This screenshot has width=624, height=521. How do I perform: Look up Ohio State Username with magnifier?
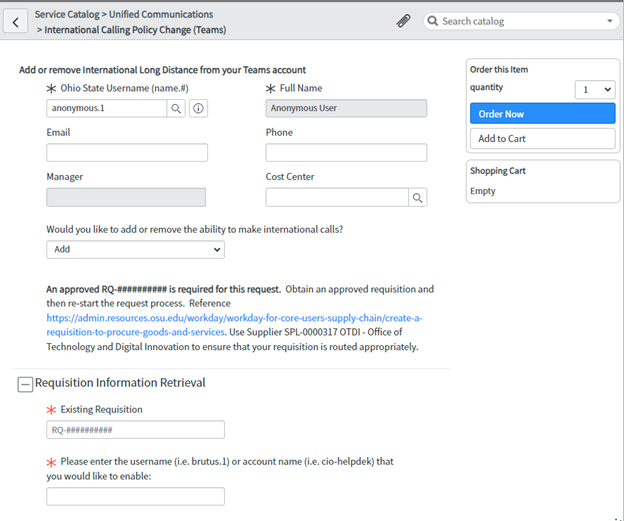(x=176, y=108)
